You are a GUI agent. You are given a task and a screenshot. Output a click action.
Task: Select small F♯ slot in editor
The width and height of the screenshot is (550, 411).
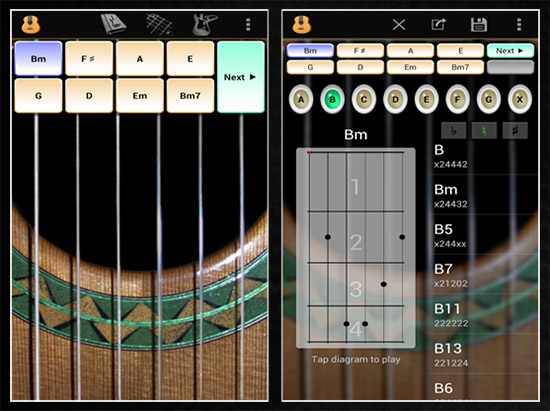coord(360,50)
